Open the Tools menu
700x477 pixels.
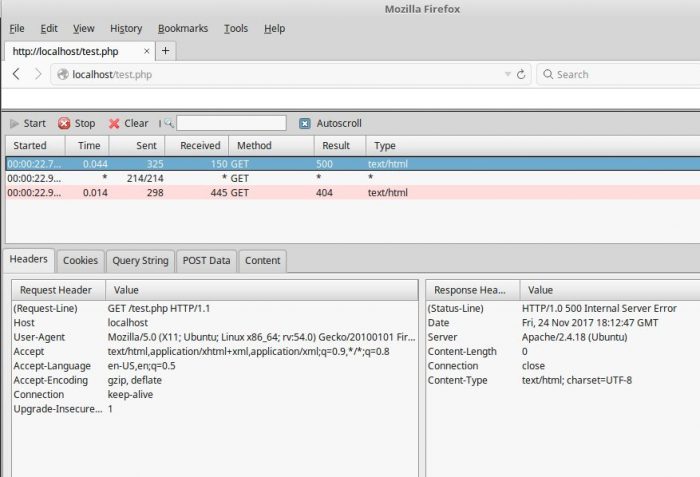pos(236,29)
